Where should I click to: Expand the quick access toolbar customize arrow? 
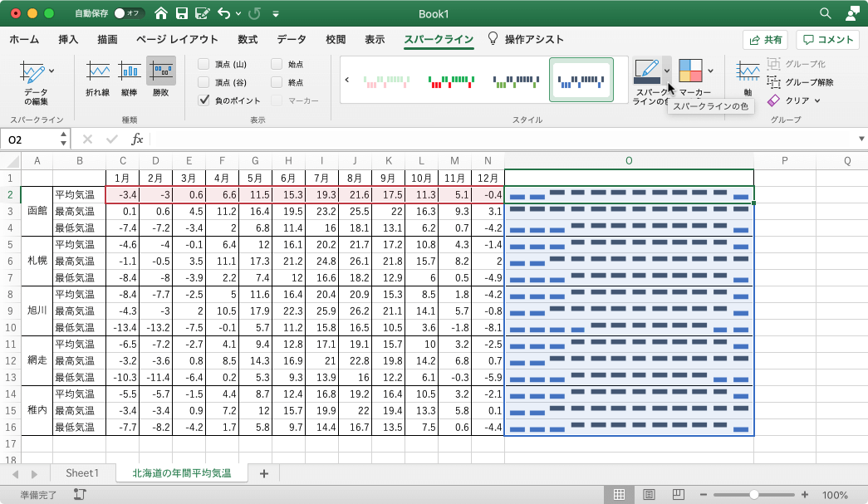tap(276, 14)
